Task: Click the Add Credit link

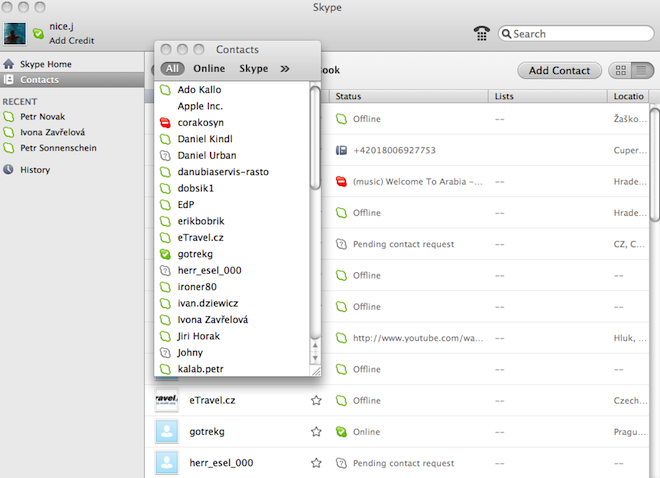Action: click(x=71, y=40)
